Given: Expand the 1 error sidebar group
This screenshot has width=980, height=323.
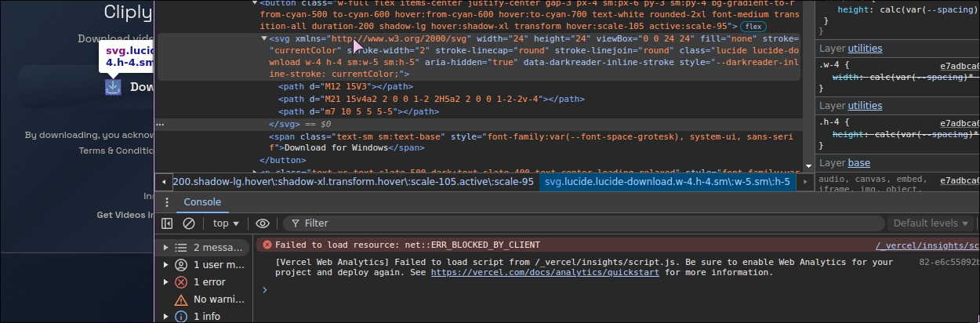Looking at the screenshot, I should click(165, 282).
